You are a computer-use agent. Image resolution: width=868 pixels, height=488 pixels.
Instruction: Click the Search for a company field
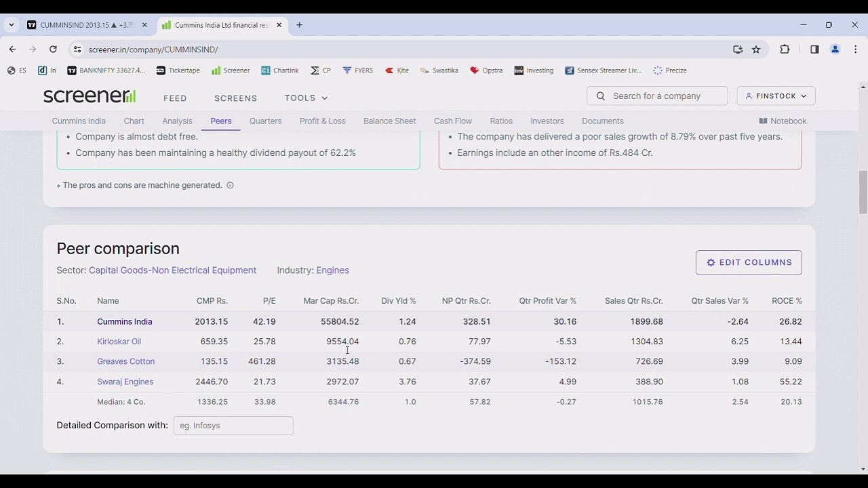coord(657,96)
